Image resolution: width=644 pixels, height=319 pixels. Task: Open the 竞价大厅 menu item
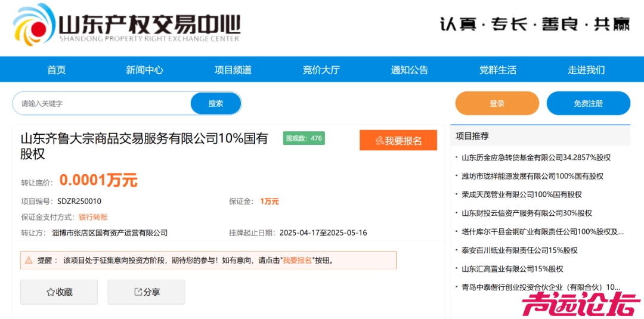tap(321, 70)
